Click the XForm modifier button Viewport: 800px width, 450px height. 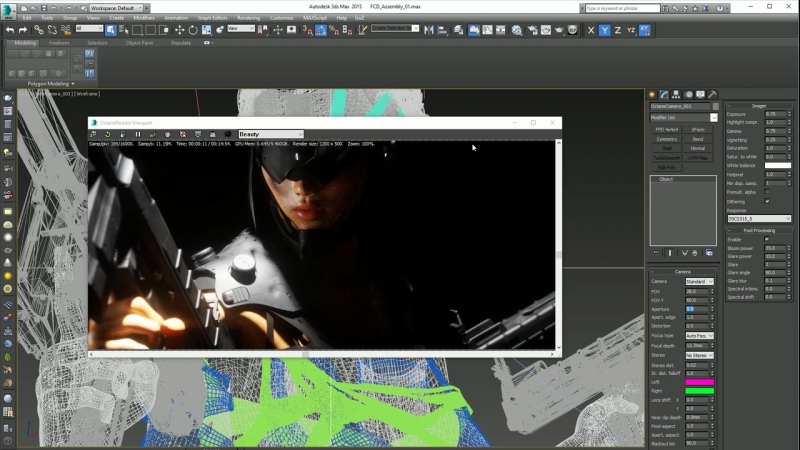pos(698,130)
